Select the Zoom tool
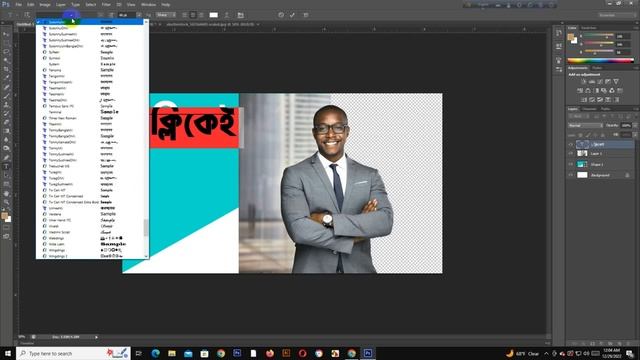The image size is (640, 360). (6, 202)
